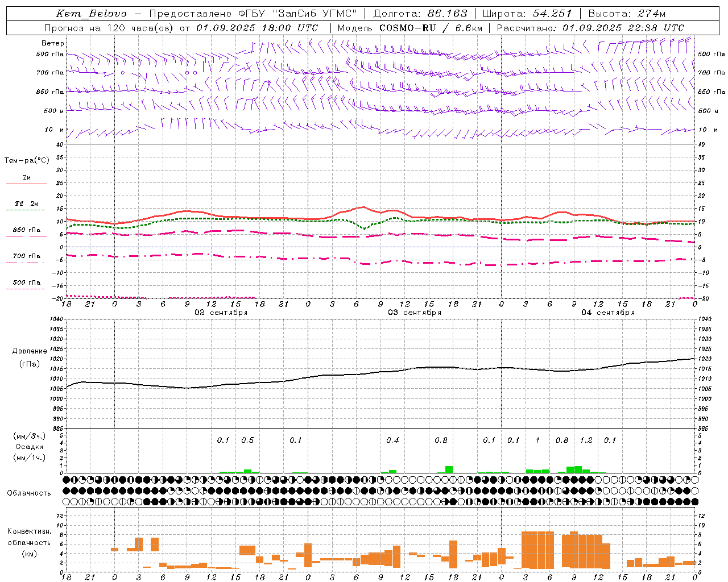Select the date label 04 сентября
The image size is (728, 582).
[608, 313]
